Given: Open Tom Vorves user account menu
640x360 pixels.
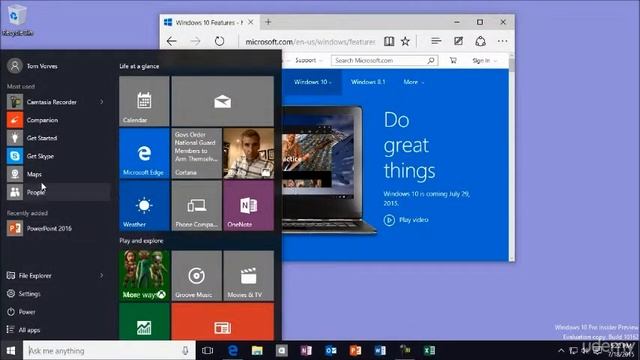Looking at the screenshot, I should tap(33, 66).
